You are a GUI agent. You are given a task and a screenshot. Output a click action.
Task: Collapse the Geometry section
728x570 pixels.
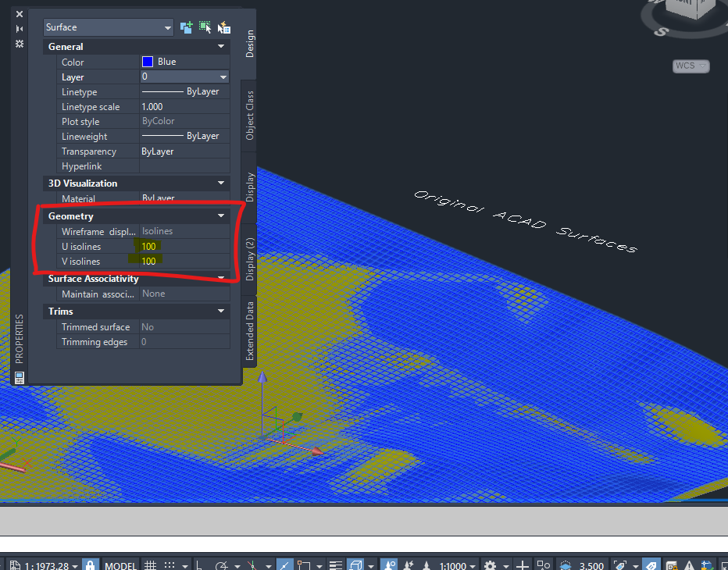221,216
